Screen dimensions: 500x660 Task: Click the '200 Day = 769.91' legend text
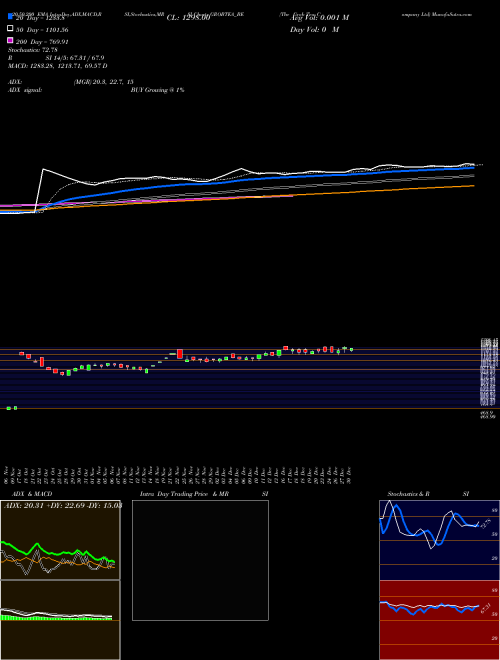click(42, 42)
